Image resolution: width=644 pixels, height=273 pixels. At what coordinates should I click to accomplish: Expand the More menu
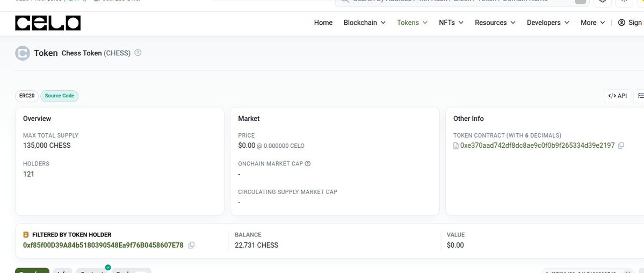tap(592, 23)
